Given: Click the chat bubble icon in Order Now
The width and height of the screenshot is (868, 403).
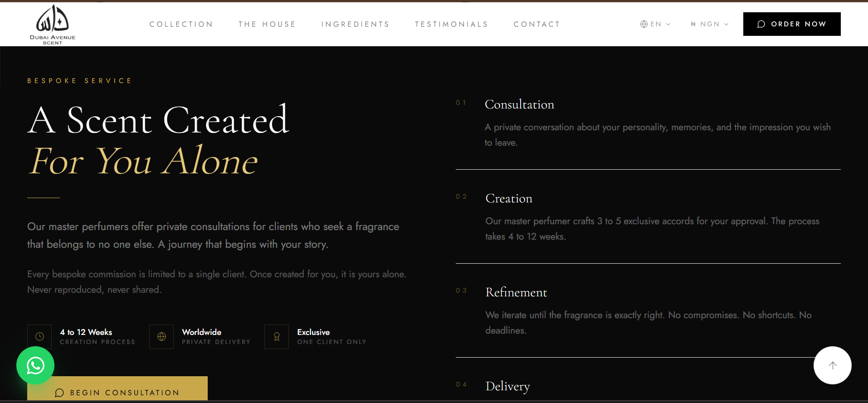Looking at the screenshot, I should (x=761, y=24).
